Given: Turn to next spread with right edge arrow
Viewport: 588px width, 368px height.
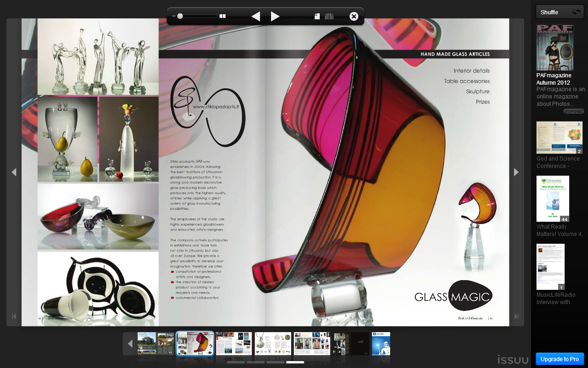Looking at the screenshot, I should coord(516,172).
